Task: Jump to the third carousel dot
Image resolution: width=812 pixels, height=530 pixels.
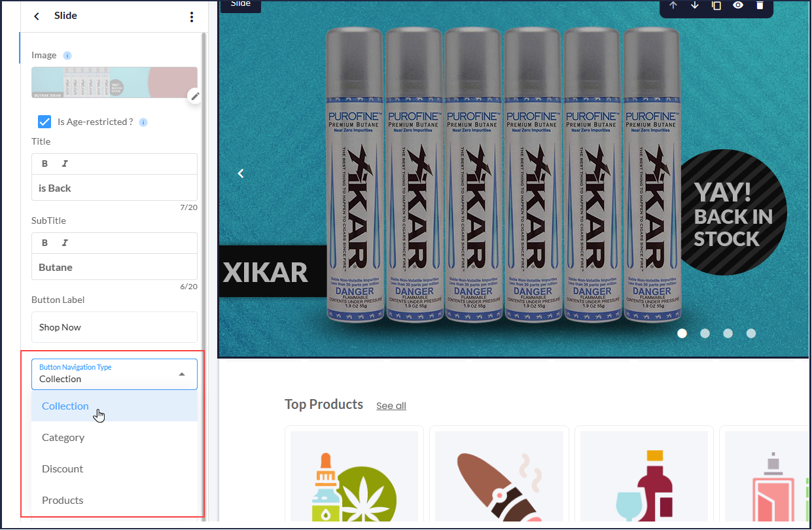Action: point(728,333)
